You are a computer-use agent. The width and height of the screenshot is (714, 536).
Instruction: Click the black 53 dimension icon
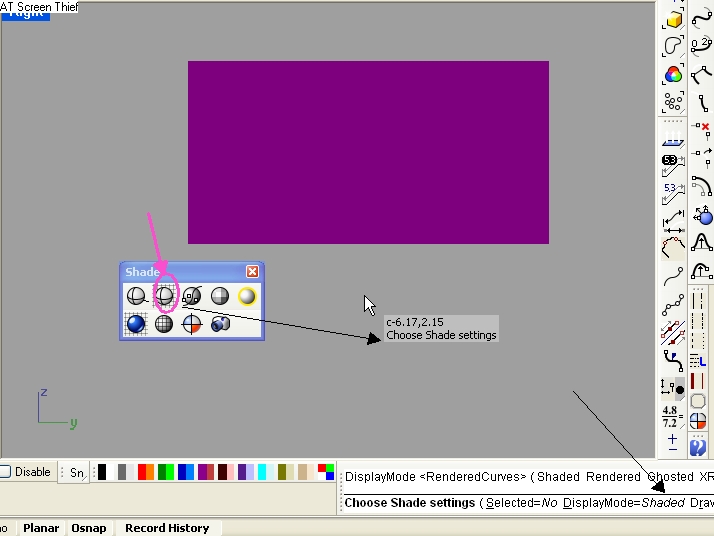(x=673, y=165)
